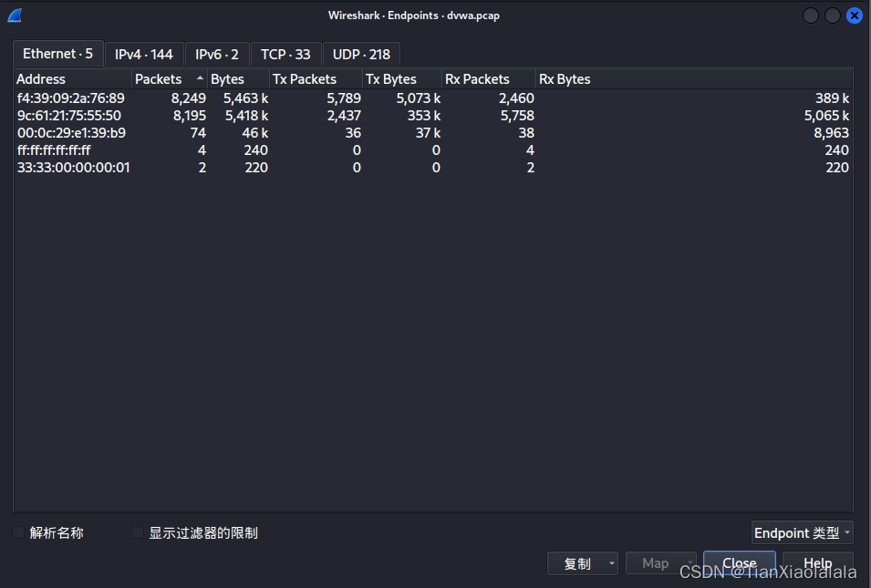
Task: Click the 2,437 Tx Packets cell
Action: [344, 116]
